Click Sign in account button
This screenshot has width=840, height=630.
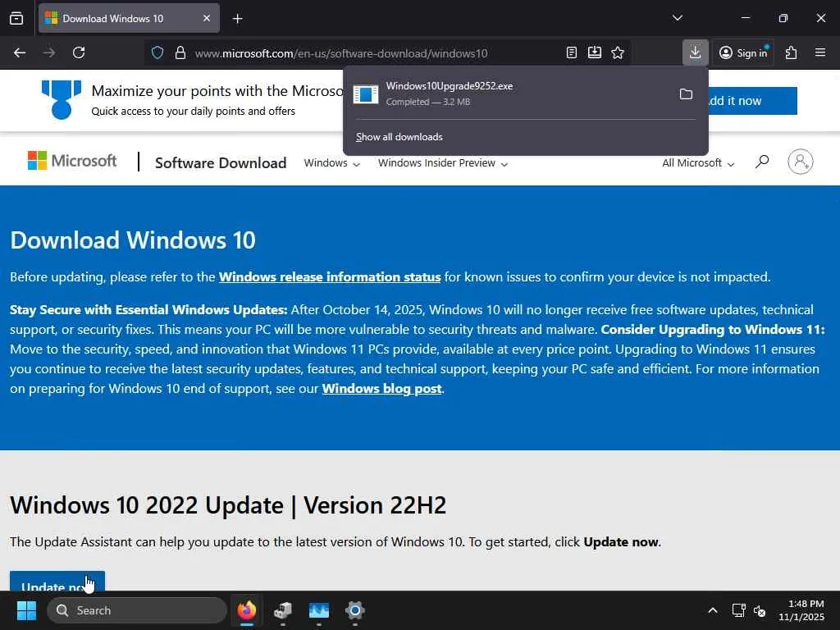pyautogui.click(x=743, y=52)
